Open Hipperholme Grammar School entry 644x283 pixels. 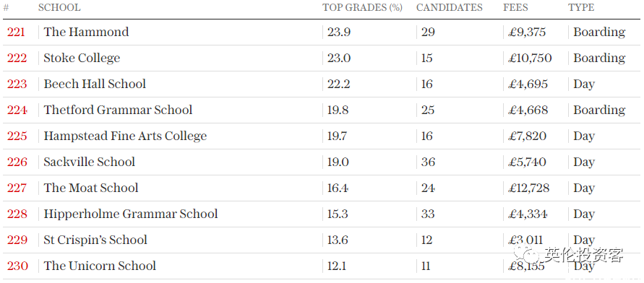131,214
